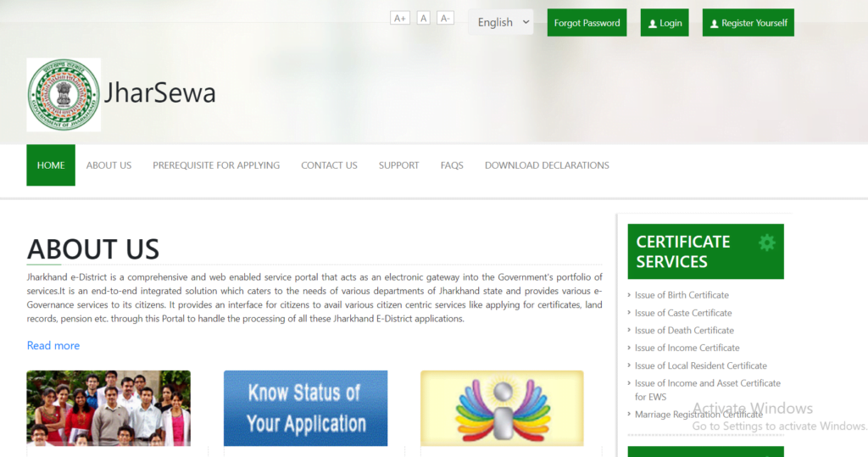Open the English language dropdown

(x=501, y=22)
